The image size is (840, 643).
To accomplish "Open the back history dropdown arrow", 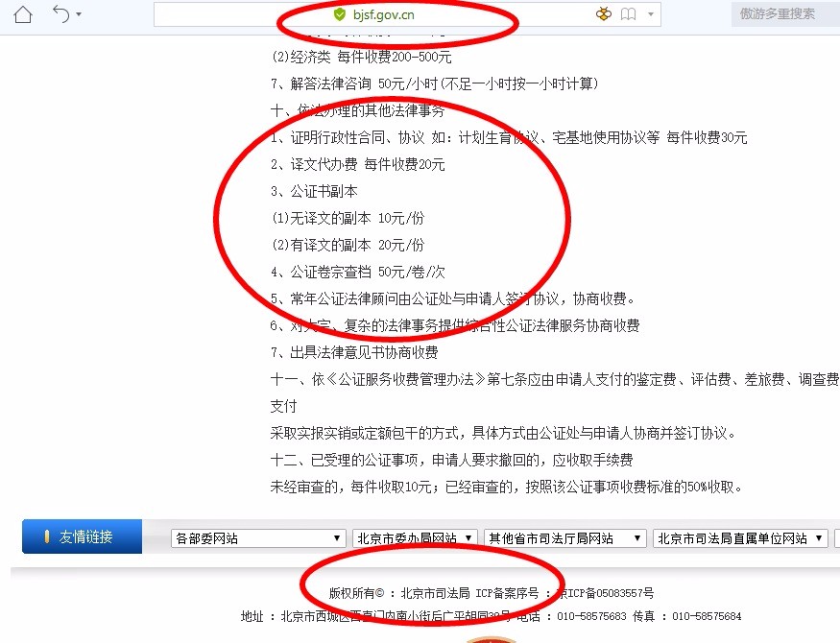I will point(79,14).
